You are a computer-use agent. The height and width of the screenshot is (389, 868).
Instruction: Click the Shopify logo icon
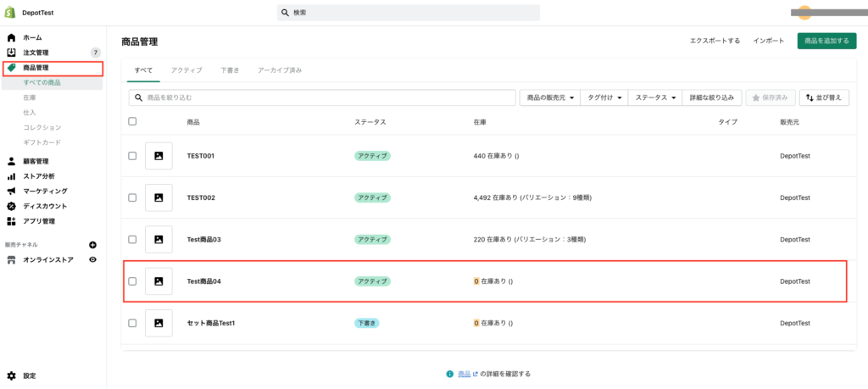tap(11, 13)
